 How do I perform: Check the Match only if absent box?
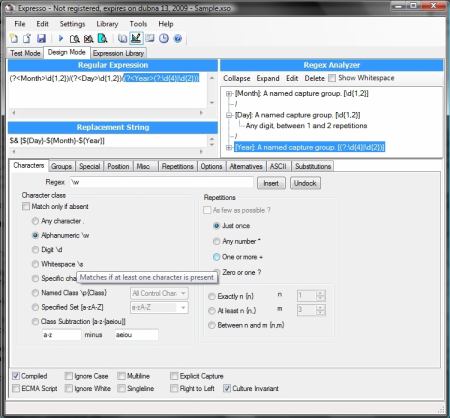click(26, 207)
